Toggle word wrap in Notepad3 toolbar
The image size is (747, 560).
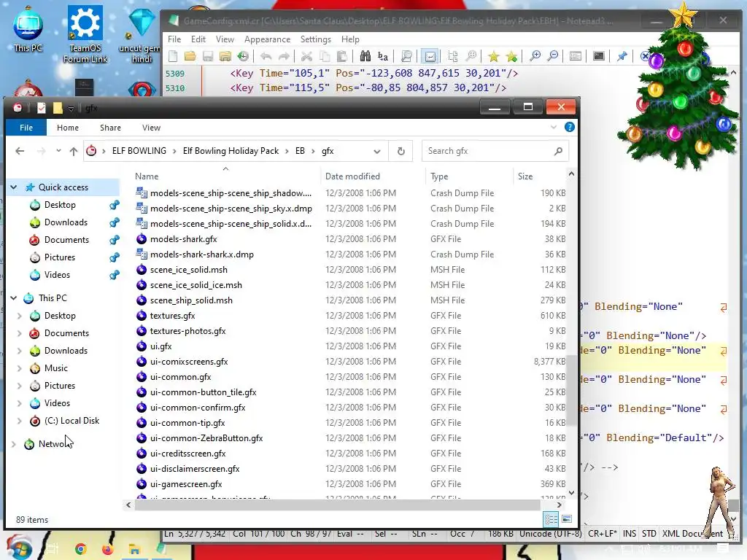[430, 57]
